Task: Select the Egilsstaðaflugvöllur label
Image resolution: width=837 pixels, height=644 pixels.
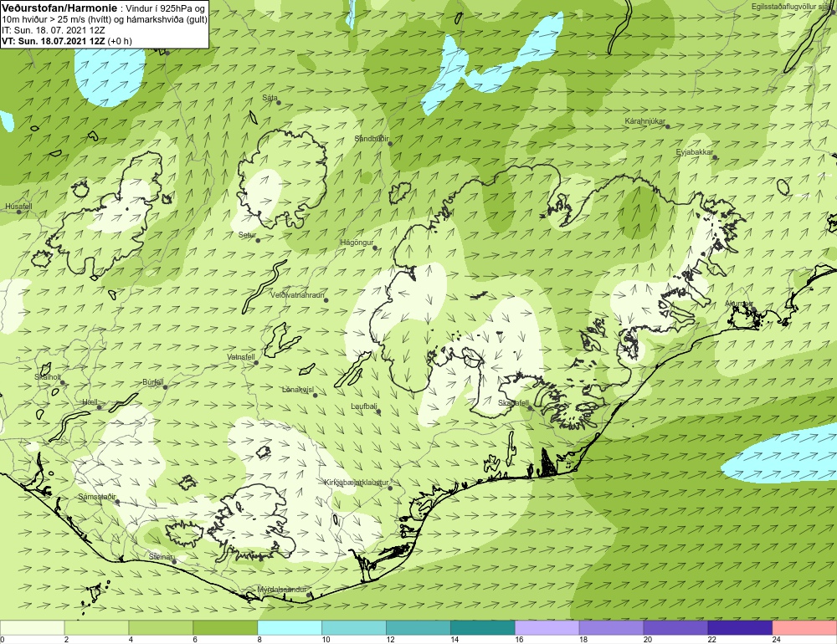Action: [792, 7]
